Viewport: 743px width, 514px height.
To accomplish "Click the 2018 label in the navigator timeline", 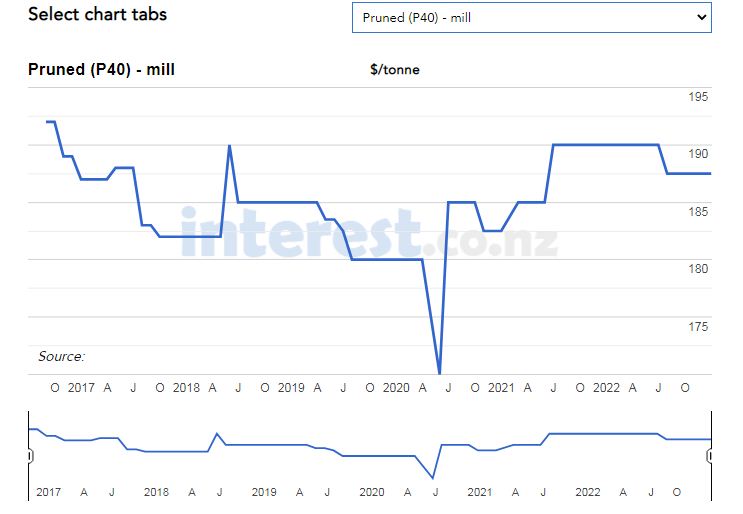I will [x=156, y=492].
